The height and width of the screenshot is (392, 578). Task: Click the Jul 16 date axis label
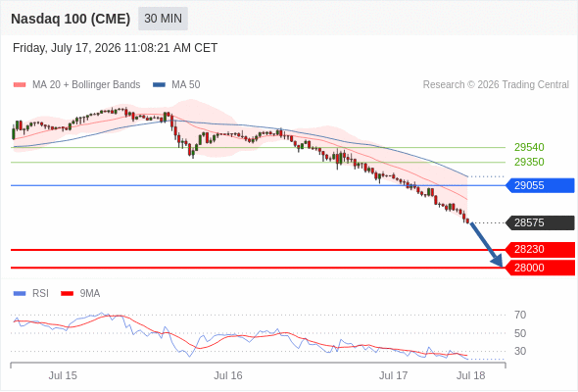(228, 375)
